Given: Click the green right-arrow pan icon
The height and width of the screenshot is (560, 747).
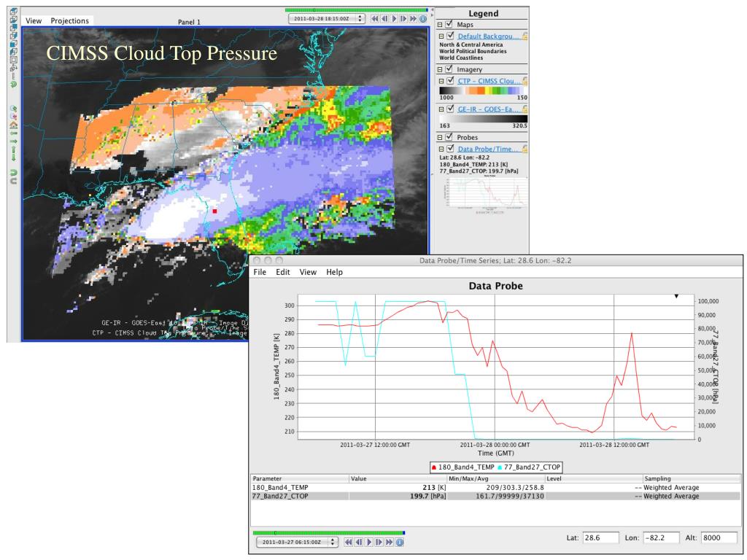Looking at the screenshot, I should 14,141.
